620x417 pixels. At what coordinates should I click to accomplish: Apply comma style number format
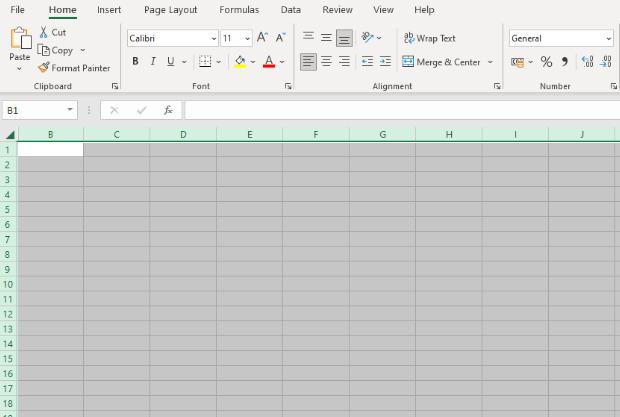[x=565, y=62]
